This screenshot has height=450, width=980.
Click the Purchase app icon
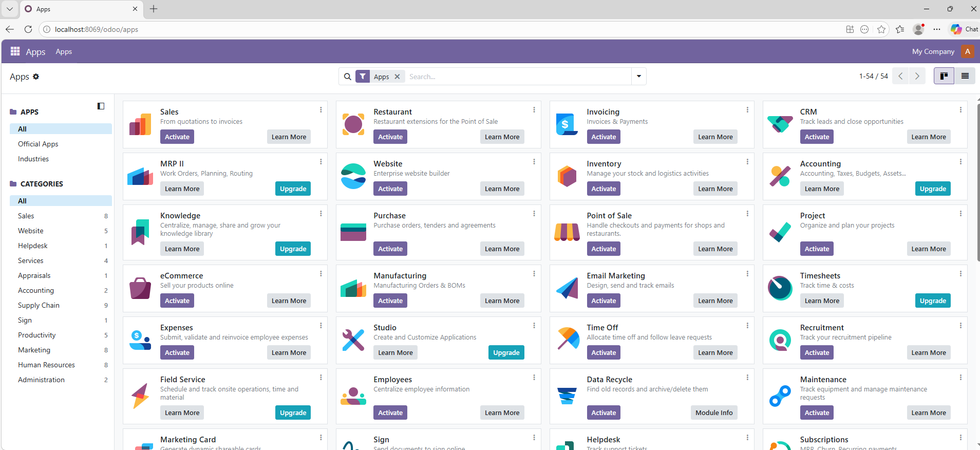click(353, 232)
